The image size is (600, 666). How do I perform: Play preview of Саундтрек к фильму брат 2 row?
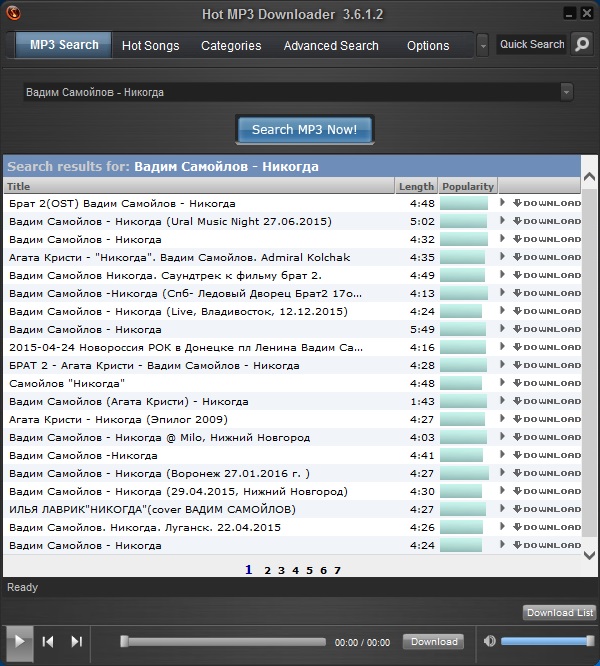click(502, 274)
